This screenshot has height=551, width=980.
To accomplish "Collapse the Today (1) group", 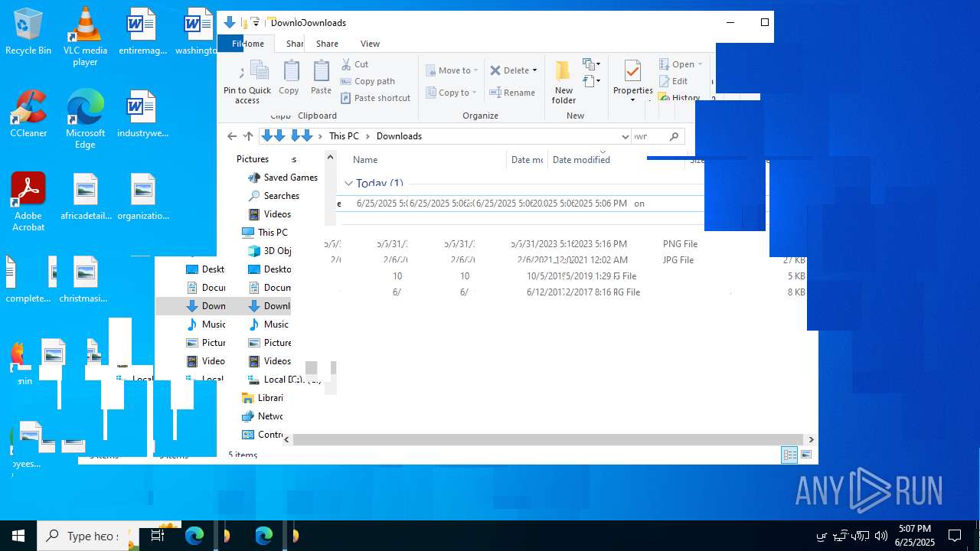I will 348,184.
